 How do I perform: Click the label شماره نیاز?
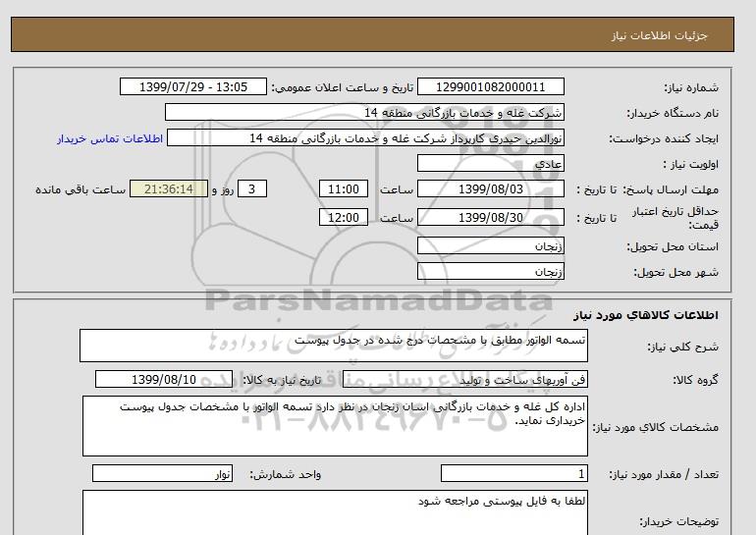tap(691, 87)
